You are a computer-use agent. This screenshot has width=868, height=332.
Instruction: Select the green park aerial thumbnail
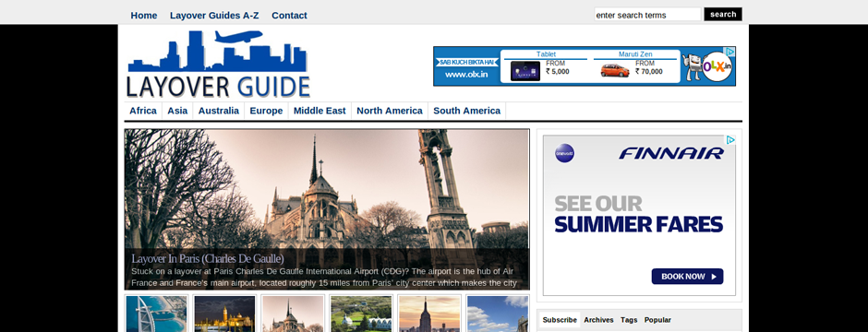361,314
